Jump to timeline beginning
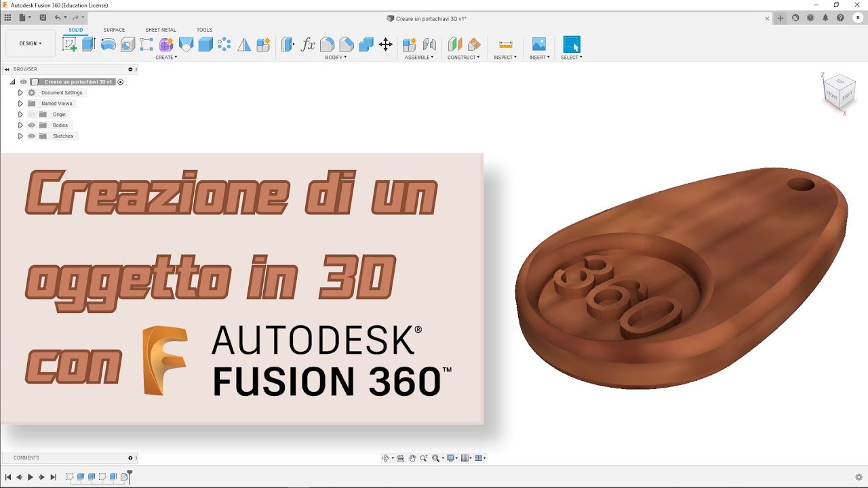This screenshot has height=488, width=868. 8,477
